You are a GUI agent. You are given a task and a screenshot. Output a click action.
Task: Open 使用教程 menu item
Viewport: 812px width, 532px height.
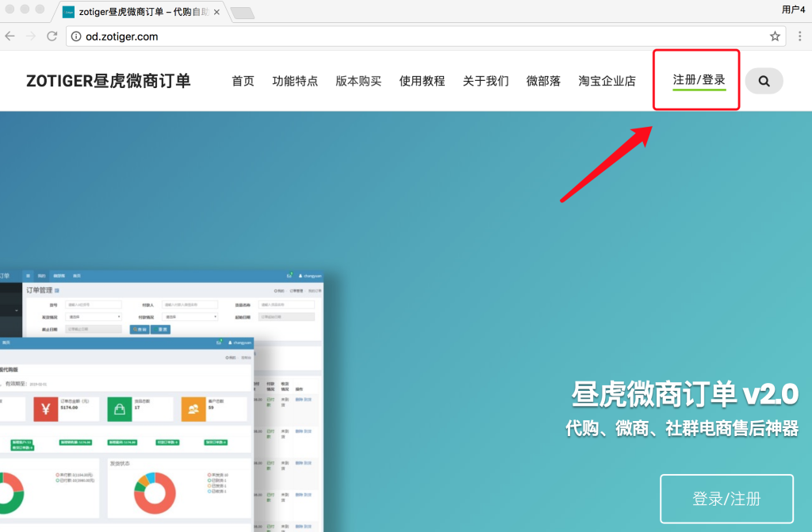422,81
